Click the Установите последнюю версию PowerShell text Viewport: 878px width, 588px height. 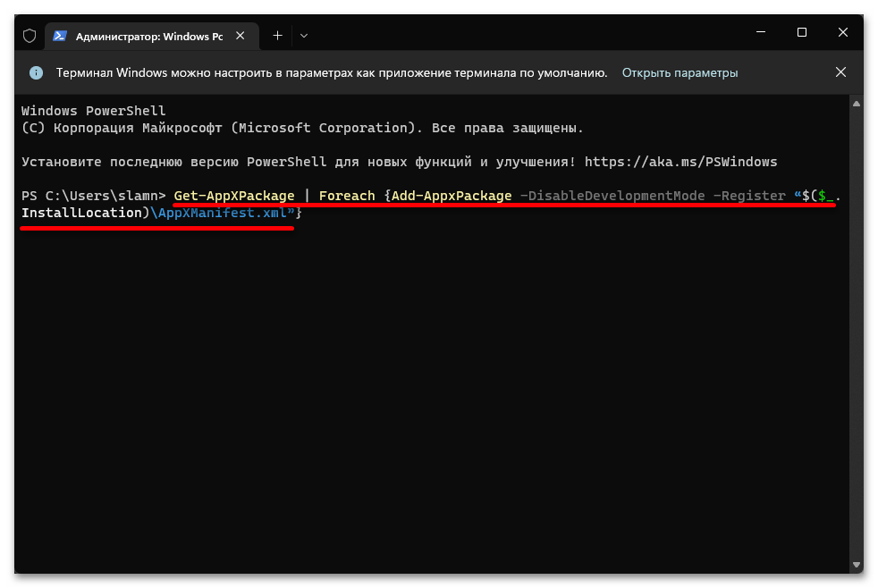point(174,162)
